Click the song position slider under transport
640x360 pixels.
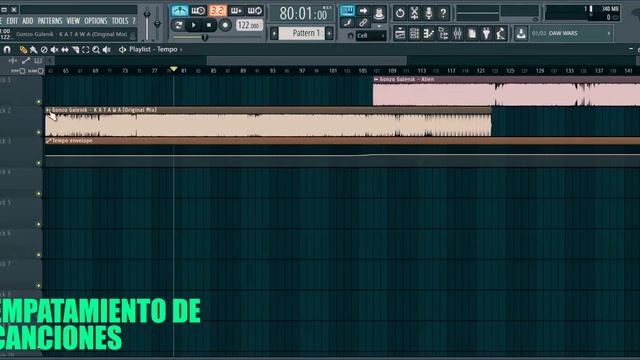[x=218, y=38]
